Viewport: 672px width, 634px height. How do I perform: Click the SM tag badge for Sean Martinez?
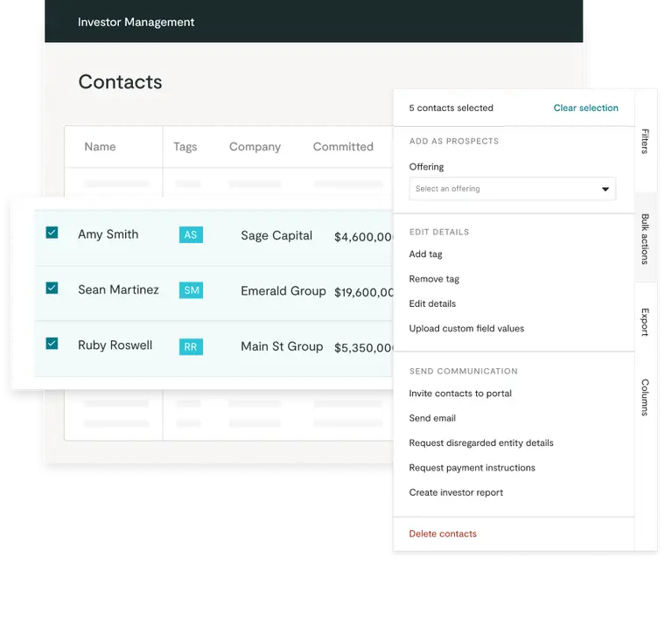pyautogui.click(x=191, y=290)
